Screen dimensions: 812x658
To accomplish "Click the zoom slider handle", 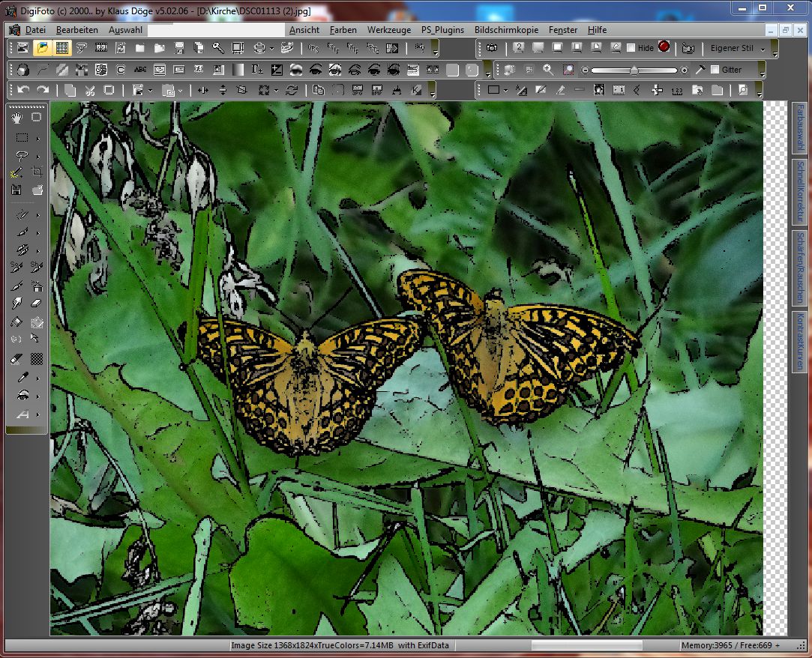I will [x=634, y=70].
